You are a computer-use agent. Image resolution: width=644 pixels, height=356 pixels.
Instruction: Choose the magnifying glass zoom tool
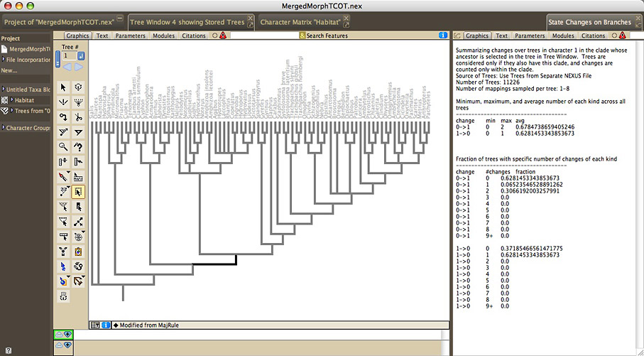coord(63,147)
